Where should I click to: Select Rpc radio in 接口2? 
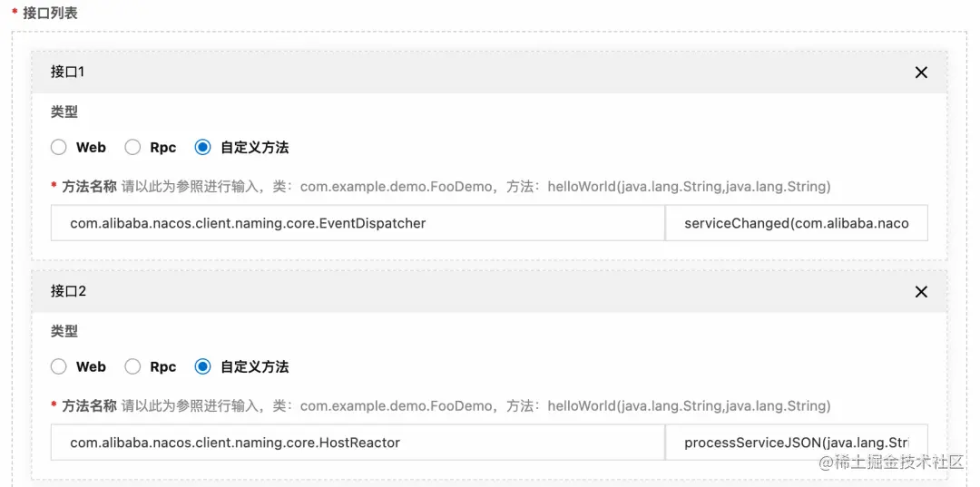[132, 366]
